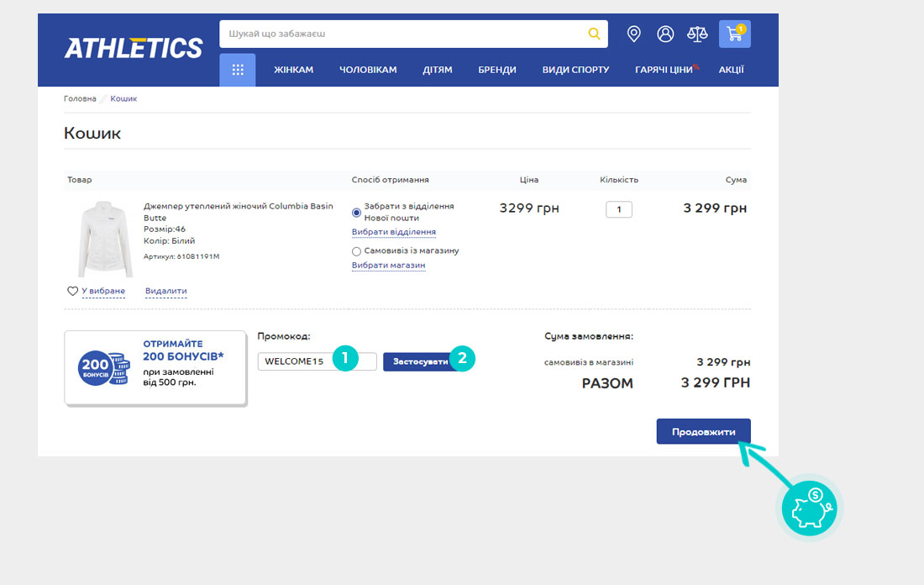This screenshot has width=924, height=585.
Task: Click the 'Колір: Білий' text
Action: click(x=169, y=240)
